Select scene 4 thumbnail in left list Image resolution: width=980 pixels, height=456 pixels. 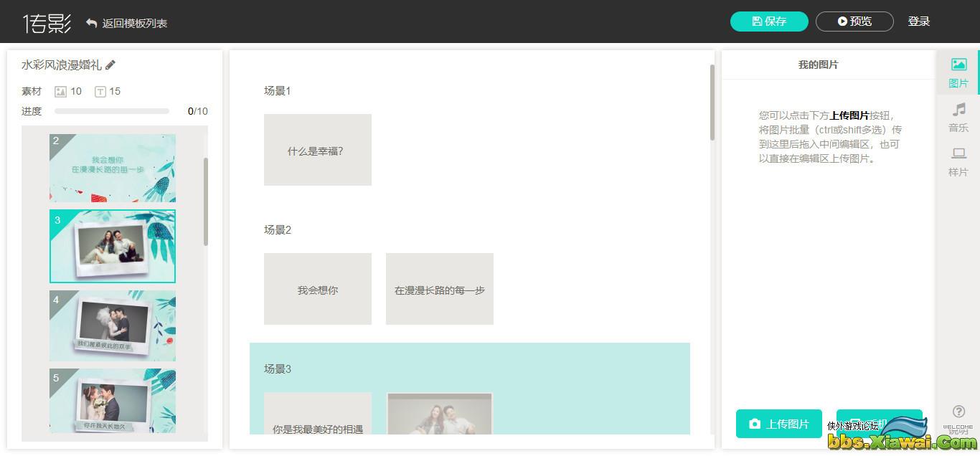pos(113,326)
